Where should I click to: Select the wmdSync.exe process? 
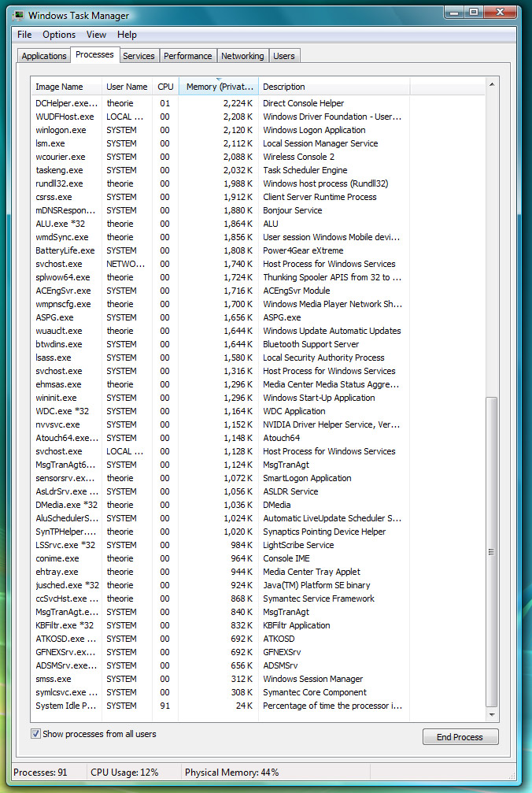coord(220,237)
